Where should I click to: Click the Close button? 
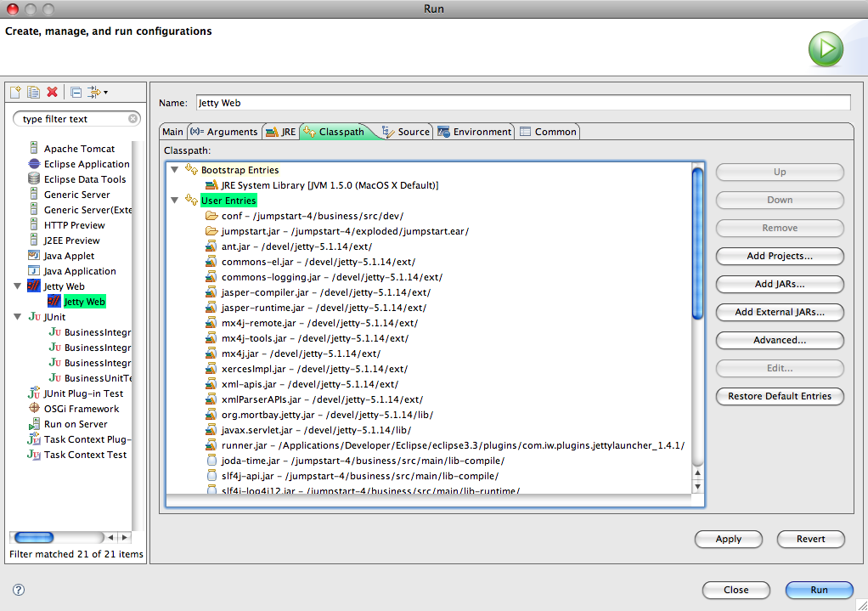736,590
